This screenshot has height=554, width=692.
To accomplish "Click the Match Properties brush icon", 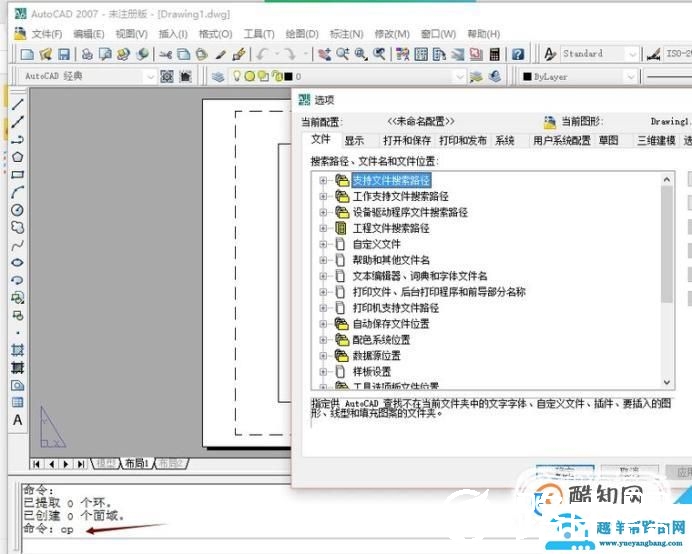I will pos(239,54).
